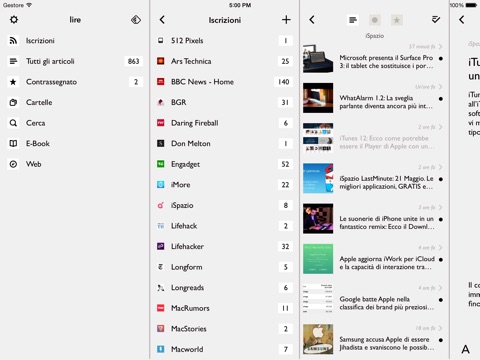Image resolution: width=480 pixels, height=360 pixels.
Task: Toggle unread dot on iWork iCloud article
Action: click(x=441, y=260)
